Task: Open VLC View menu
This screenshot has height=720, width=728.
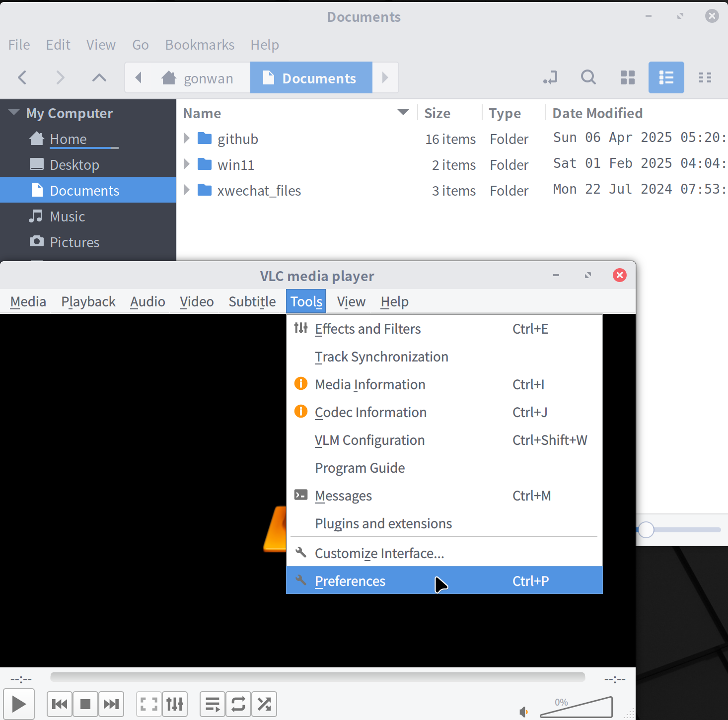Action: point(351,301)
